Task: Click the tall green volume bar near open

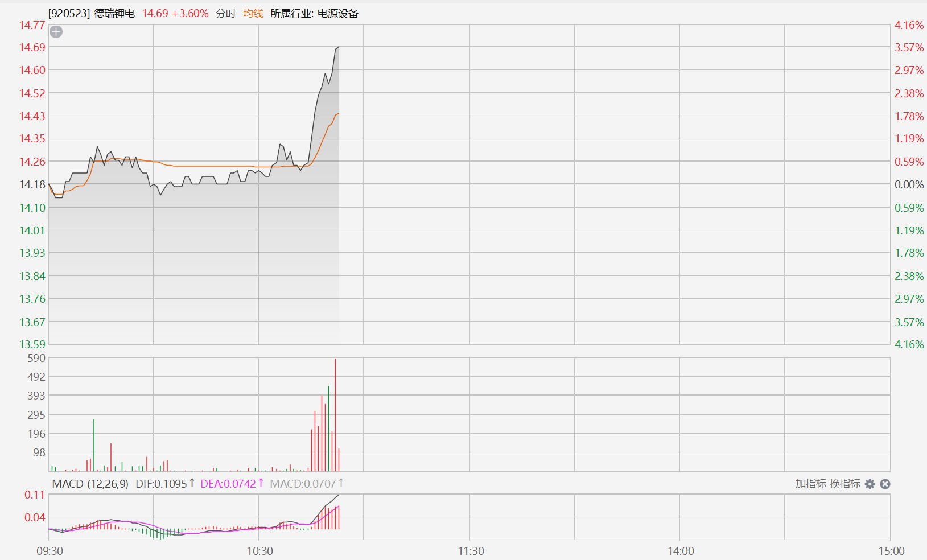Action: 94,446
